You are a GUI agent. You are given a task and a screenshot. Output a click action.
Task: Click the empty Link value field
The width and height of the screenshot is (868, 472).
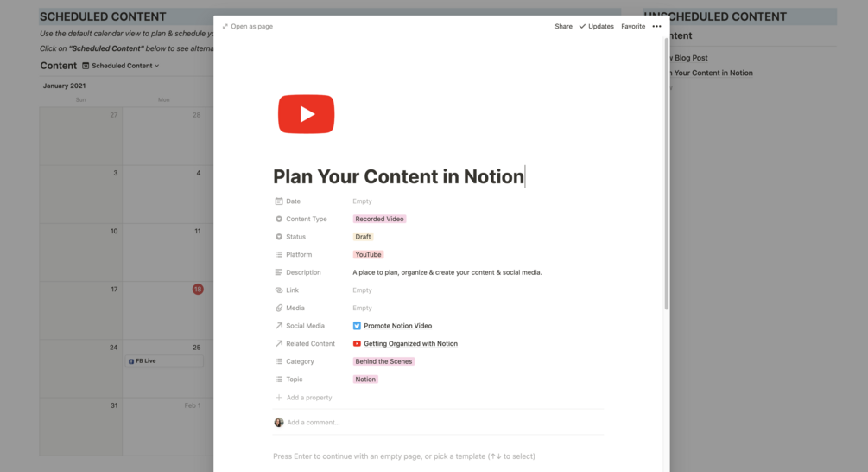pyautogui.click(x=362, y=290)
